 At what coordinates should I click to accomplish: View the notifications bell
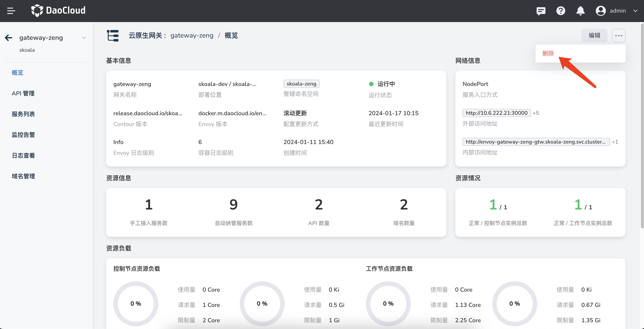coord(581,11)
